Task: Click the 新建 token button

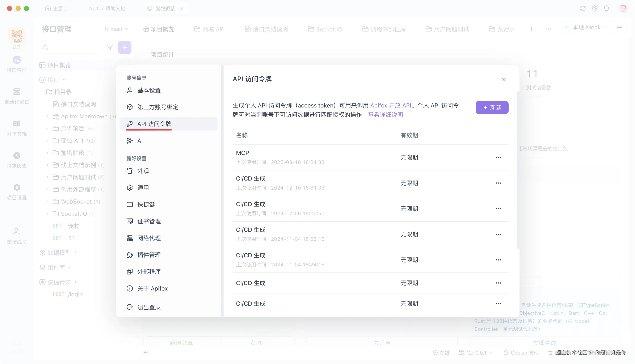Action: coord(492,107)
